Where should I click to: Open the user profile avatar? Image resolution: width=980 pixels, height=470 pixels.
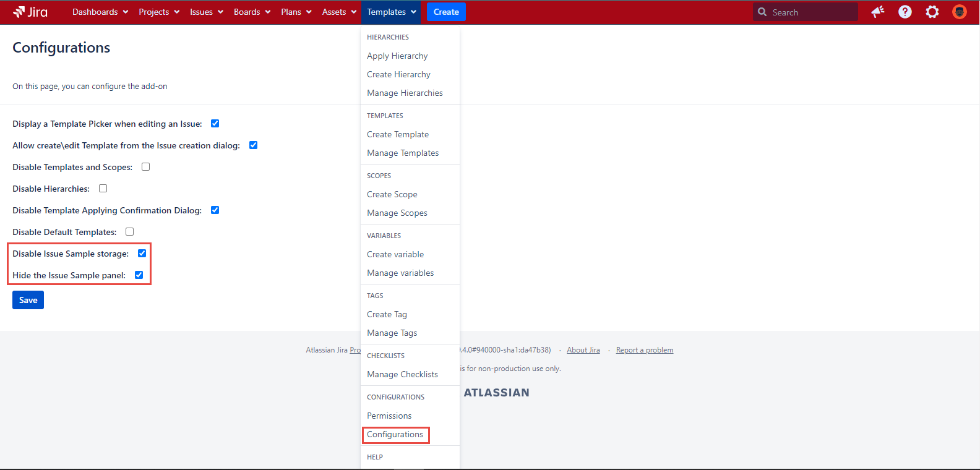(x=959, y=12)
